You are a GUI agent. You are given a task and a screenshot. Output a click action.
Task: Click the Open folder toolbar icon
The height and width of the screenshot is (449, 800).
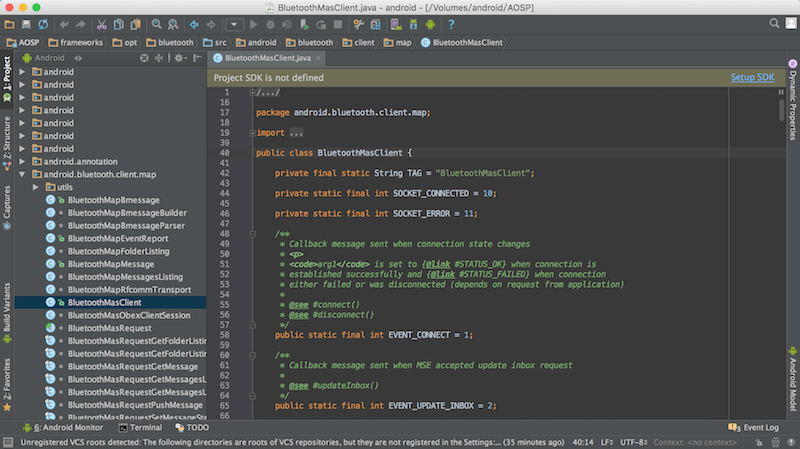tap(9, 24)
